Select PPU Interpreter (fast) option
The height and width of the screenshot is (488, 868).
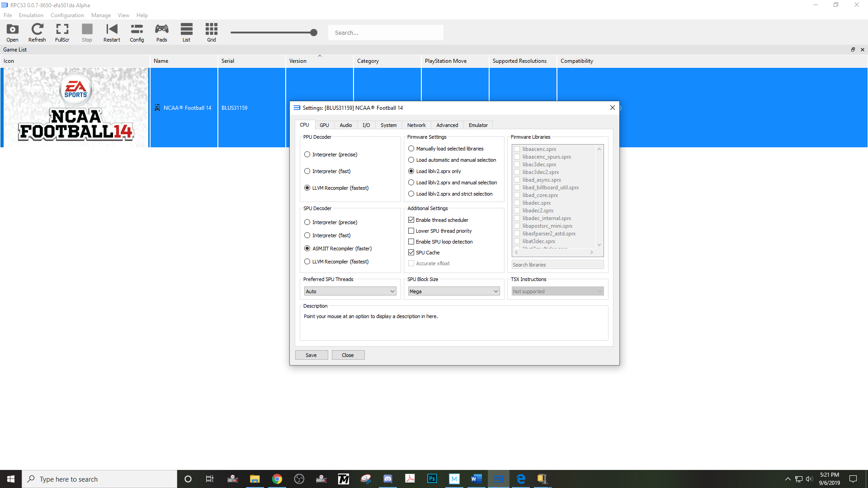pyautogui.click(x=328, y=171)
